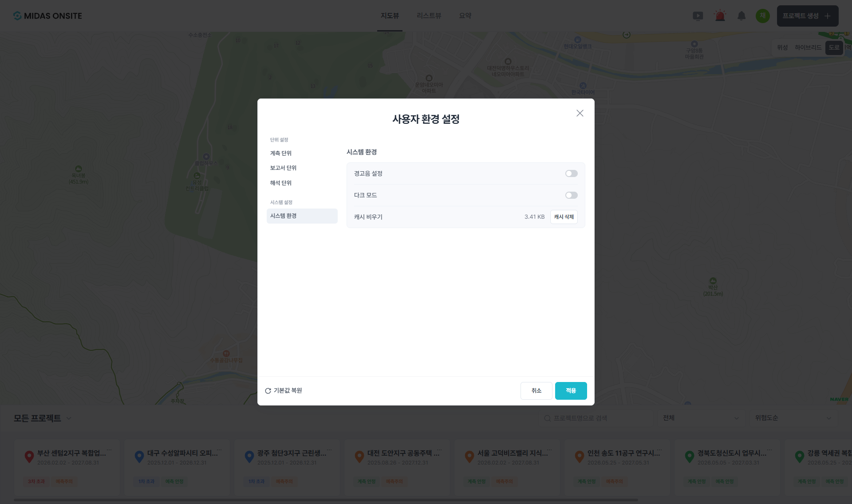Viewport: 852px width, 504px height.
Task: Click the 캐시 삭제 button
Action: click(x=564, y=217)
